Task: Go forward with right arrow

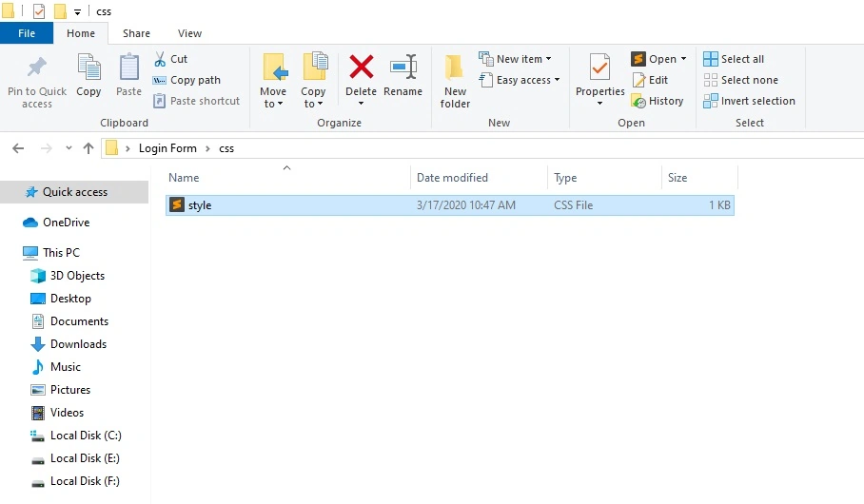Action: (47, 148)
